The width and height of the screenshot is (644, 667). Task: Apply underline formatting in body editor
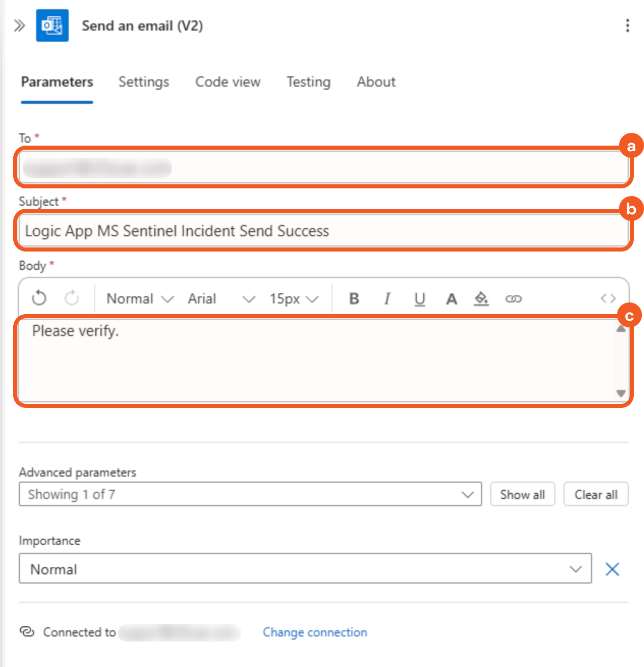419,299
